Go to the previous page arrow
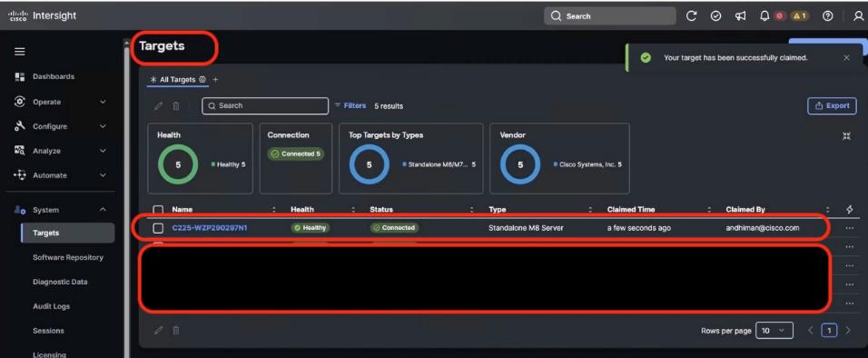Viewport: 868px width, 358px height. [x=811, y=331]
